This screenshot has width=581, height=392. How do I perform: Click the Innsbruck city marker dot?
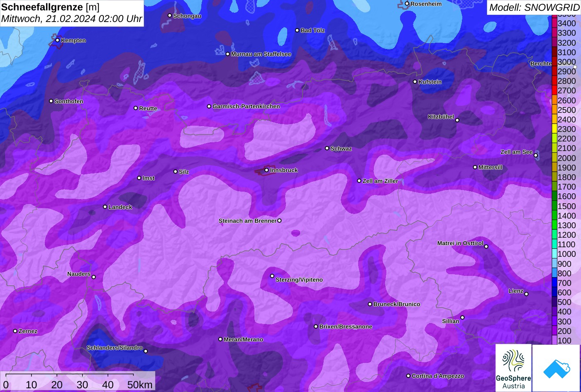click(266, 170)
